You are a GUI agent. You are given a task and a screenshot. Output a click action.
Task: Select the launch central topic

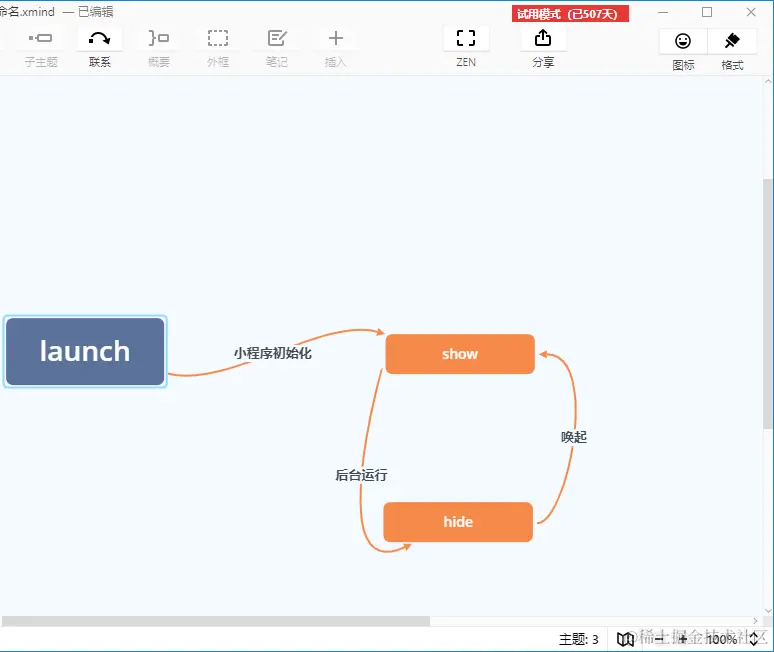[x=85, y=351]
